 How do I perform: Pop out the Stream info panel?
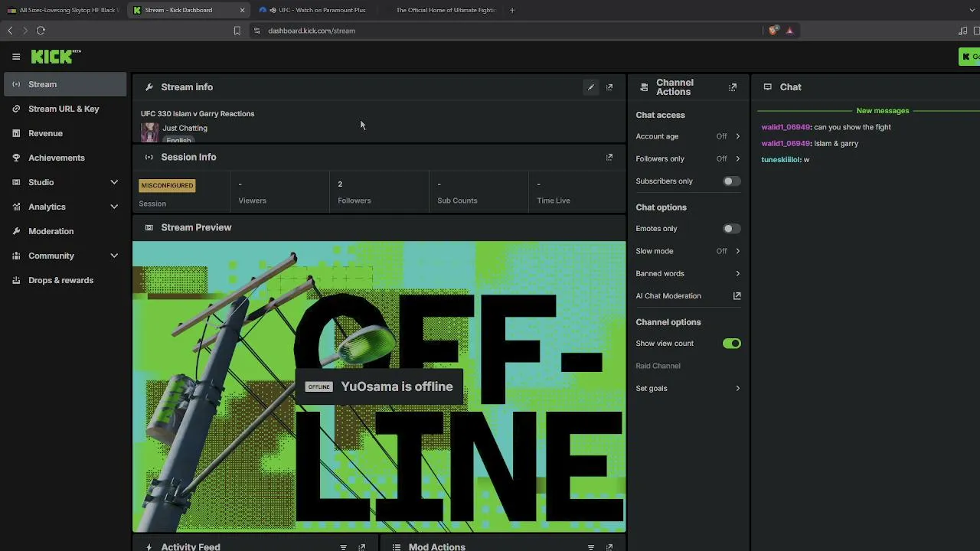point(609,87)
